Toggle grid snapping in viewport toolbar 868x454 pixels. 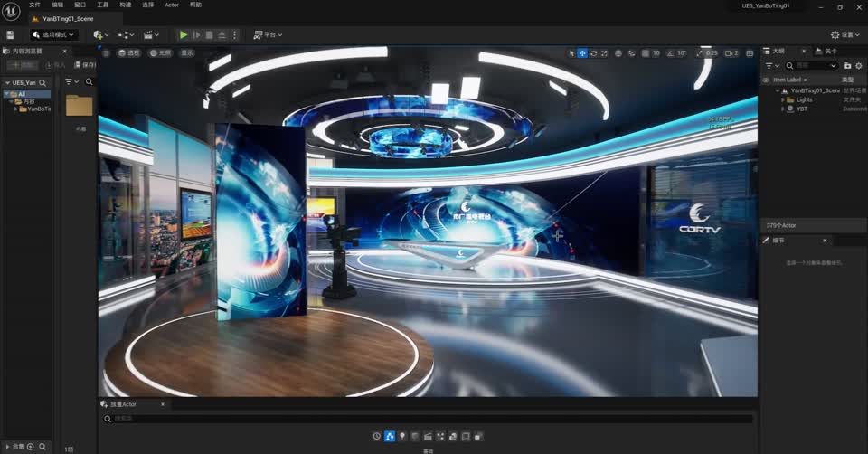click(x=645, y=53)
